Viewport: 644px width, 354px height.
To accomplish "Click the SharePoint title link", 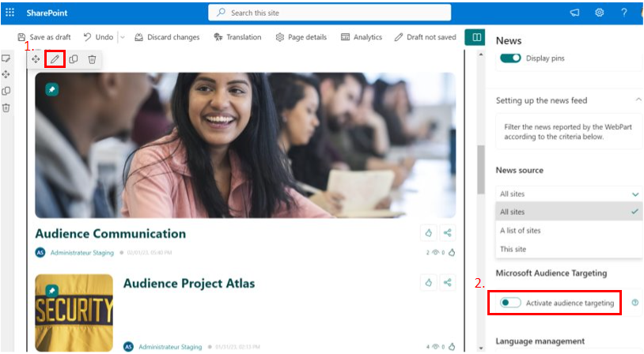I will [x=47, y=13].
